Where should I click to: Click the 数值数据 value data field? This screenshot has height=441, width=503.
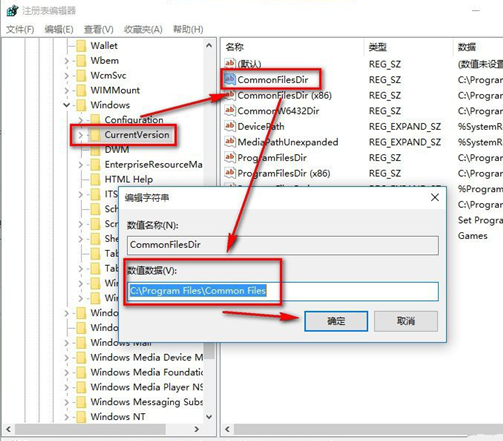tap(283, 291)
